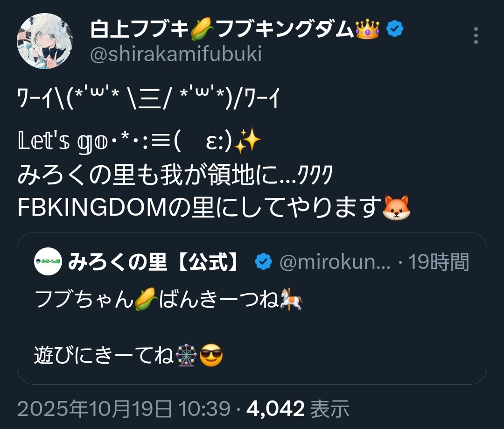Click the 19時間 timestamp on quoted post
504x429 pixels.
(x=438, y=262)
